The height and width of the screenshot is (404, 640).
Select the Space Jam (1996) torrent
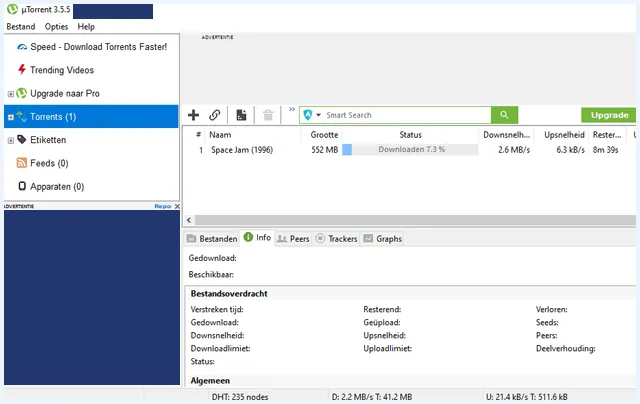click(x=242, y=150)
